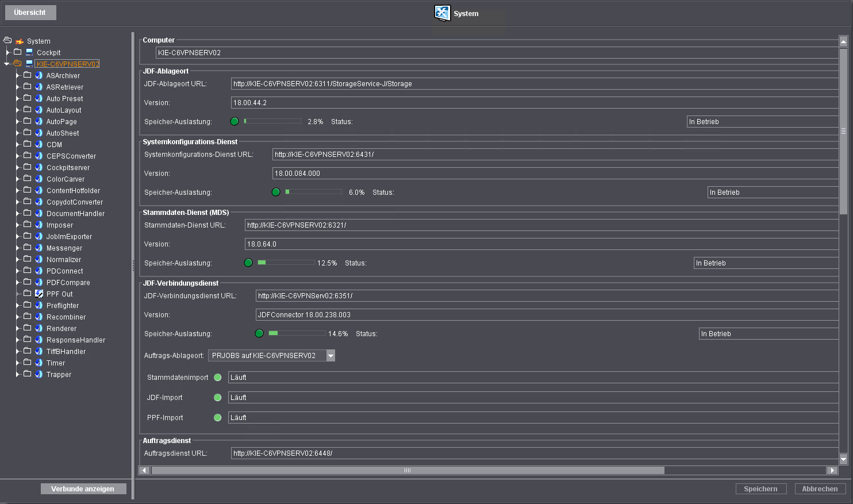The height and width of the screenshot is (504, 853).
Task: Click the JDF-Verbindungsdienst memory usage bar
Action: (x=297, y=333)
